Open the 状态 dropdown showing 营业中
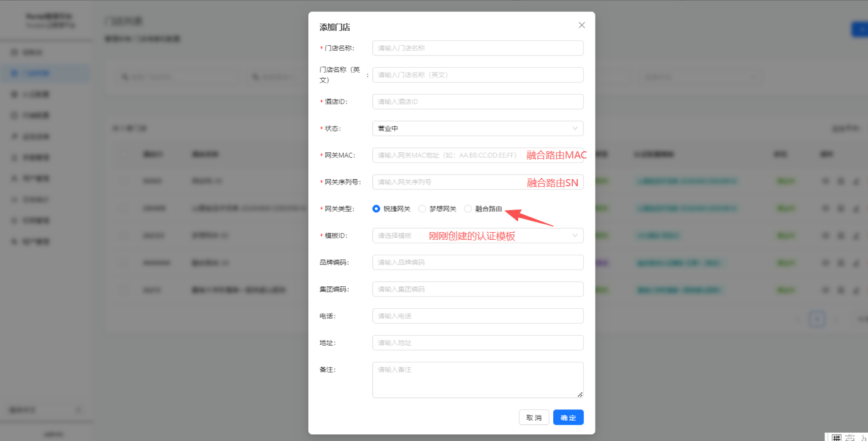The width and height of the screenshot is (868, 441). 478,129
